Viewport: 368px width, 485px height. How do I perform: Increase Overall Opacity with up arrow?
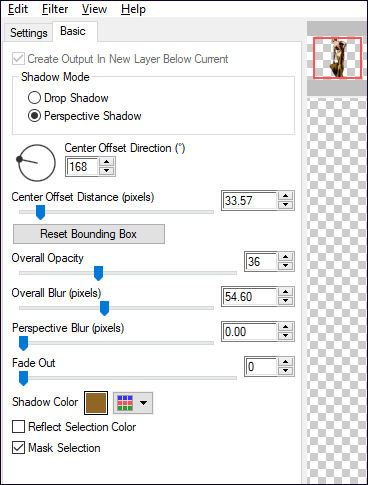(x=286, y=257)
